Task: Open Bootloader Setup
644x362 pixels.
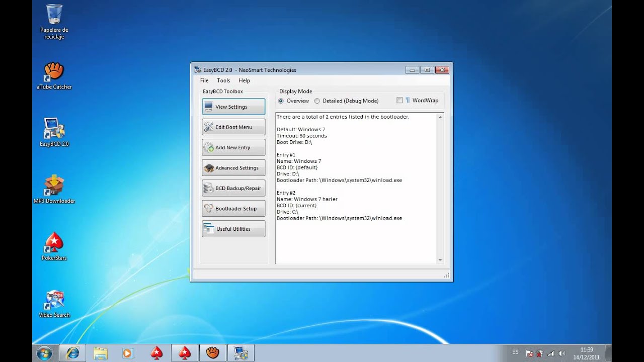Action: [x=233, y=209]
